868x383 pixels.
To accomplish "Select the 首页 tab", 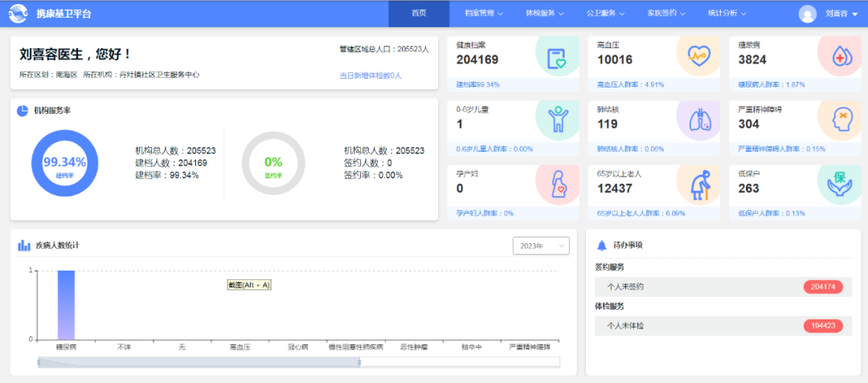I will 419,14.
